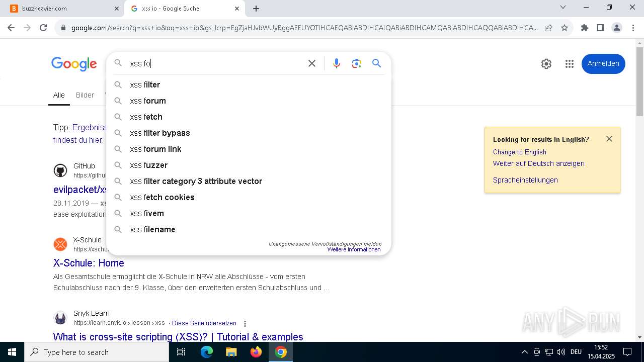Open File Explorer from taskbar
644x362 pixels.
231,352
